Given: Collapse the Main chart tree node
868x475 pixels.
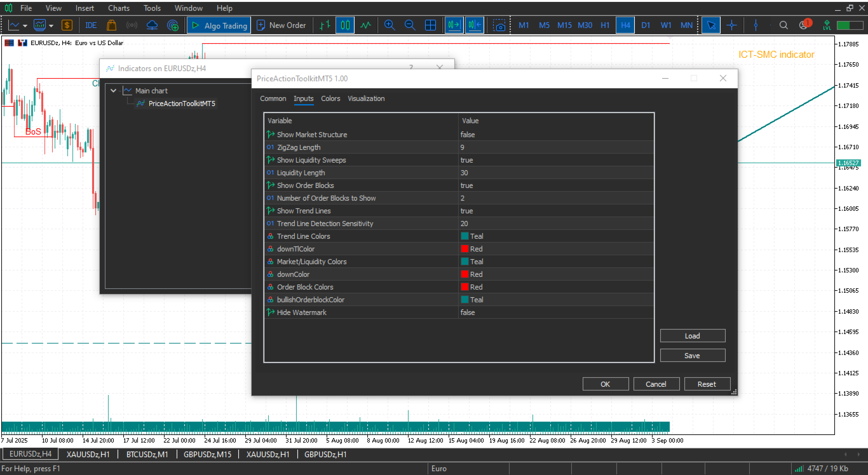Looking at the screenshot, I should coord(114,91).
